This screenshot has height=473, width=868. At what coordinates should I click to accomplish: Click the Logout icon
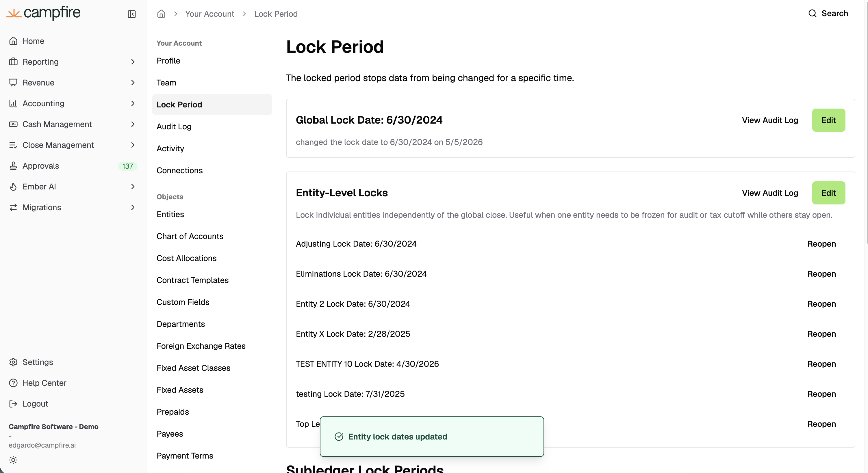13,404
